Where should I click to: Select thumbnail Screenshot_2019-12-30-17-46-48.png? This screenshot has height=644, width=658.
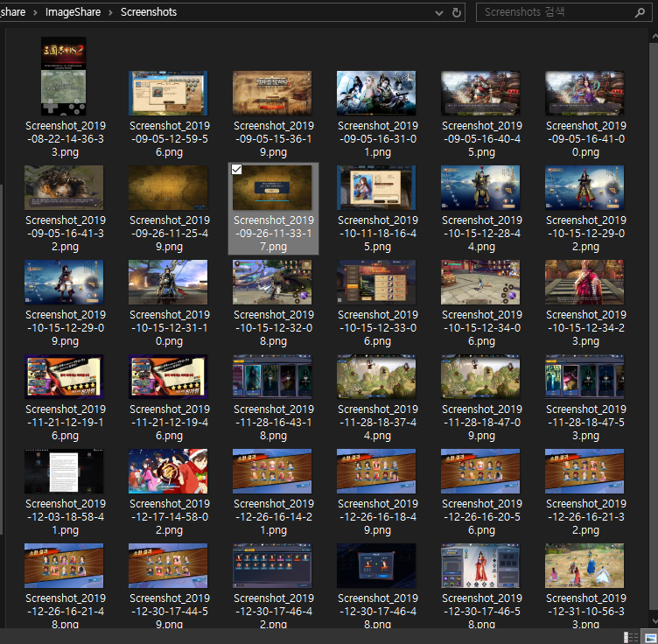coord(376,565)
